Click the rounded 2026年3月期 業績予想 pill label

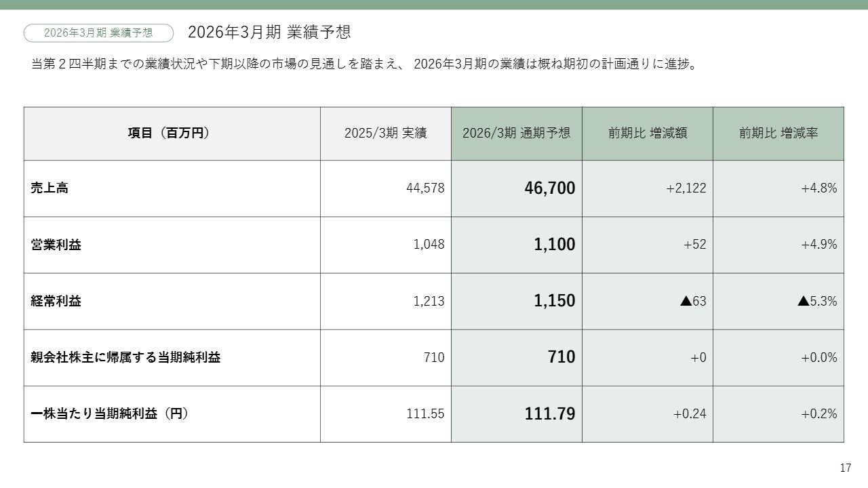click(x=98, y=33)
